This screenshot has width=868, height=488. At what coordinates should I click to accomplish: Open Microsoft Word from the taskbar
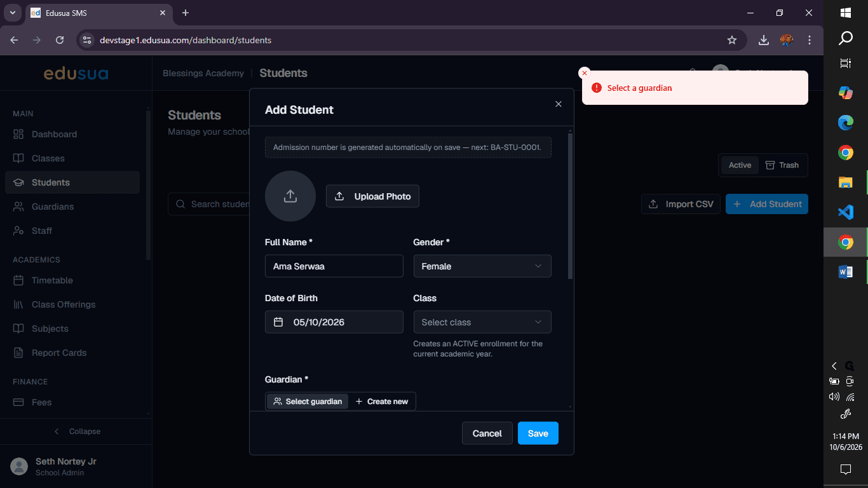(x=846, y=272)
